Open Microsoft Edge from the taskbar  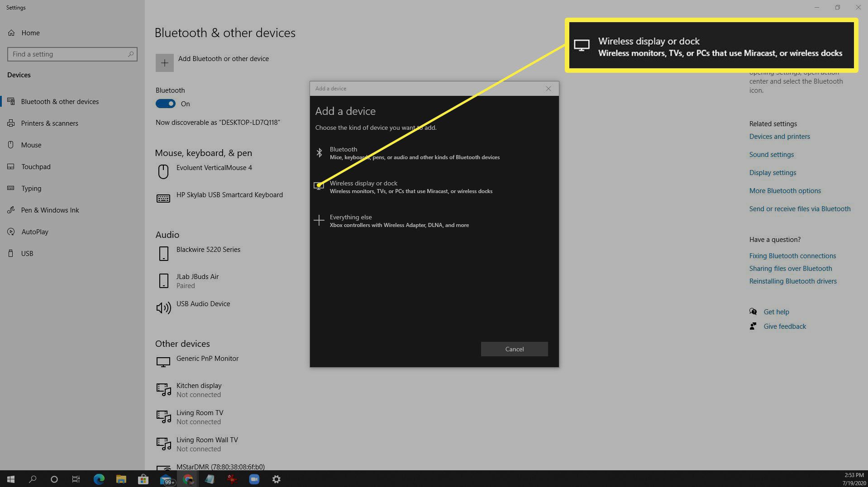click(99, 479)
